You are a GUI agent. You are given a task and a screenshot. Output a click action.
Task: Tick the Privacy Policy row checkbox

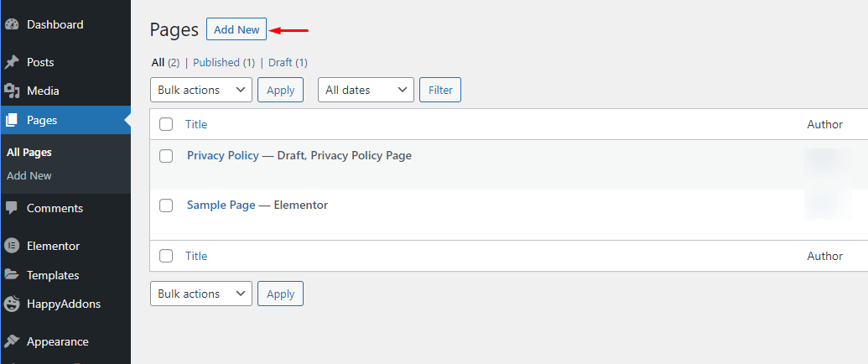pos(166,156)
